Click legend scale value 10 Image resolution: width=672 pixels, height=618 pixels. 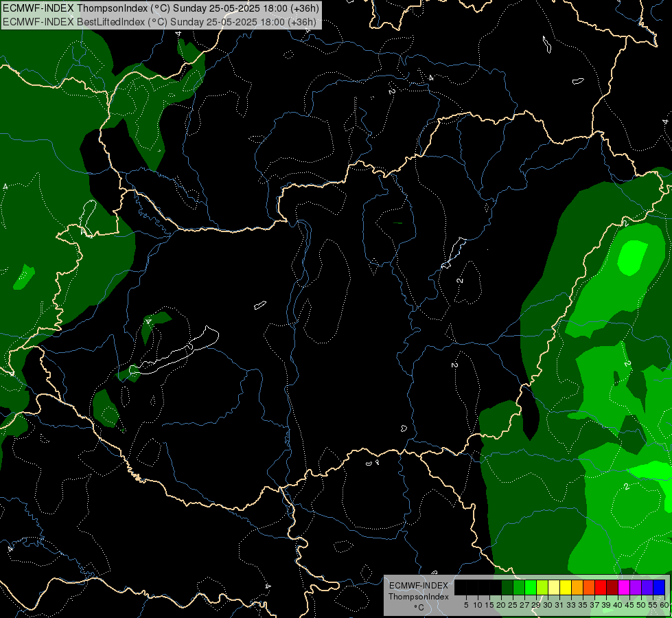tap(478, 605)
